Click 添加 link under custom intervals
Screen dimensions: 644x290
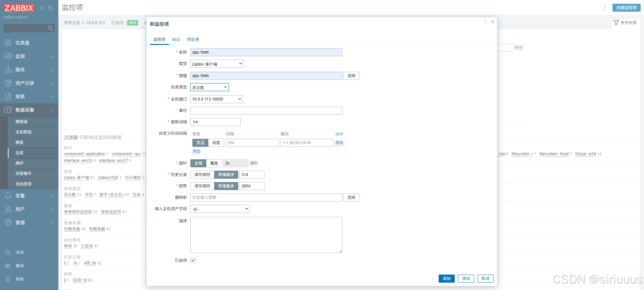(196, 152)
